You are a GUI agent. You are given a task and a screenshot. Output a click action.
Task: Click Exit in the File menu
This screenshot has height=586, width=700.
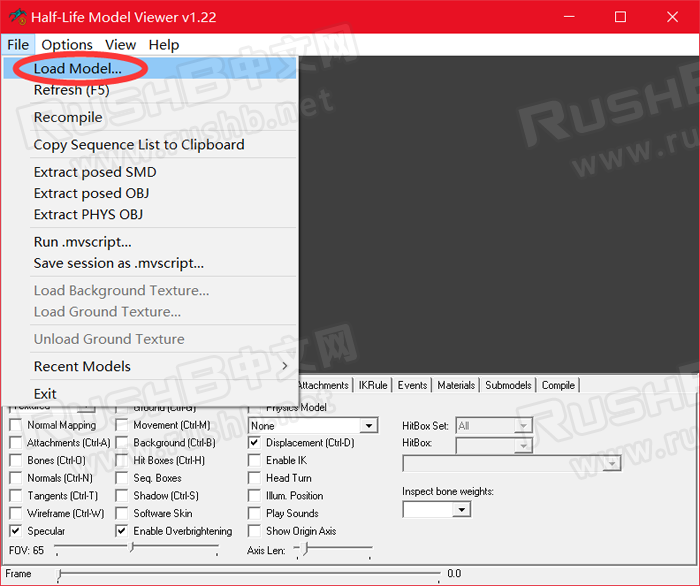[x=45, y=393]
